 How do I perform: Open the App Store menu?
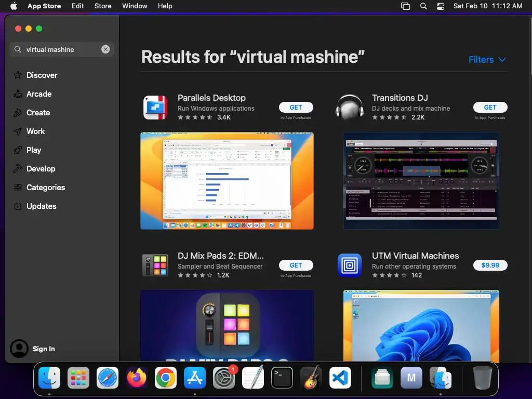[44, 6]
